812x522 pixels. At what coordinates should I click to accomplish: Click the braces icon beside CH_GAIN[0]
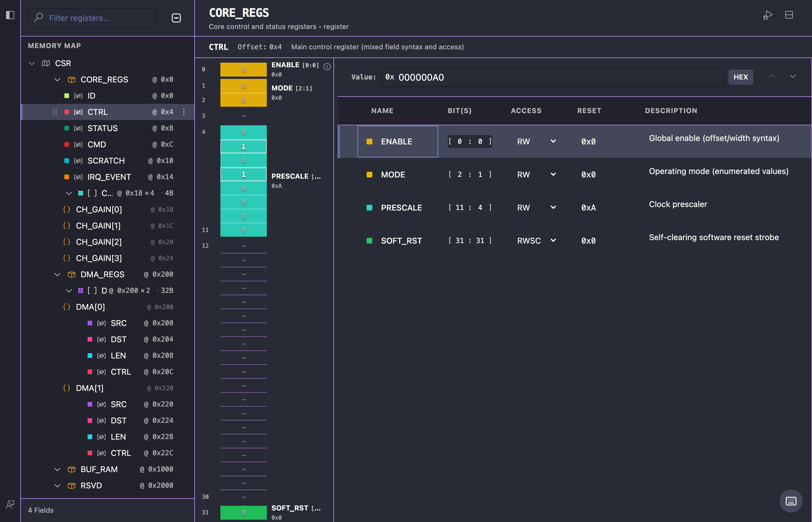click(67, 209)
